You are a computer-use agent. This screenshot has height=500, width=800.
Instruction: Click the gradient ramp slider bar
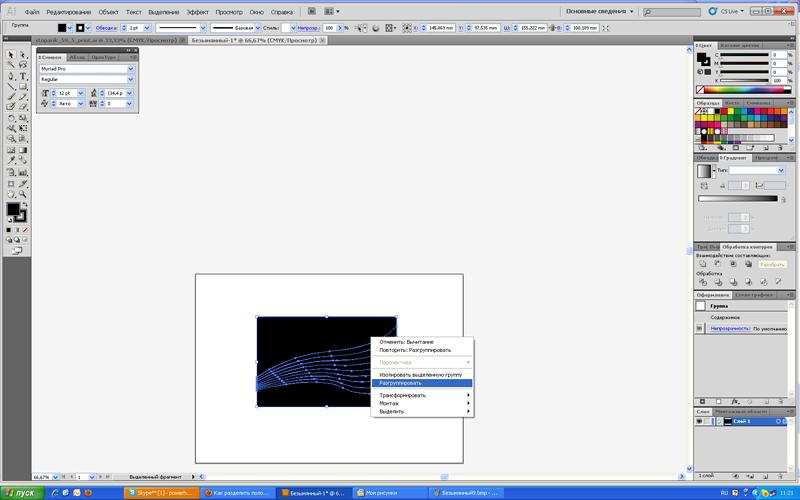(x=738, y=198)
